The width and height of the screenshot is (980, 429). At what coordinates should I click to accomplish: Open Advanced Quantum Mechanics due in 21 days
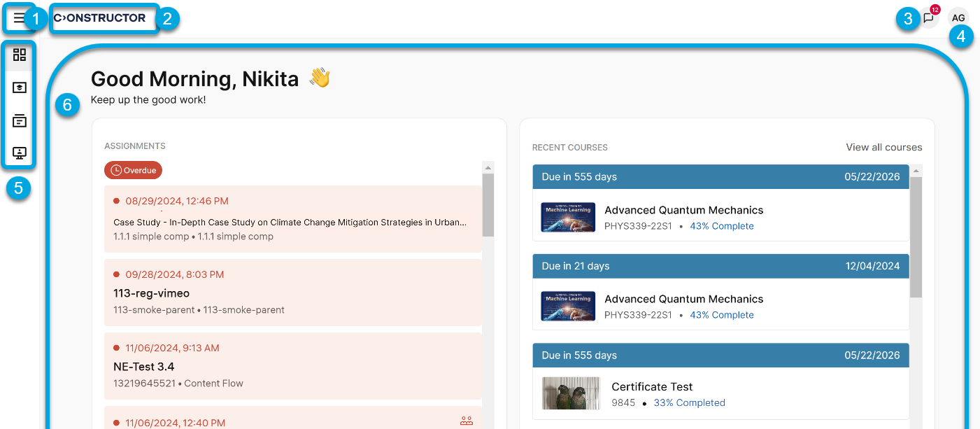(683, 299)
